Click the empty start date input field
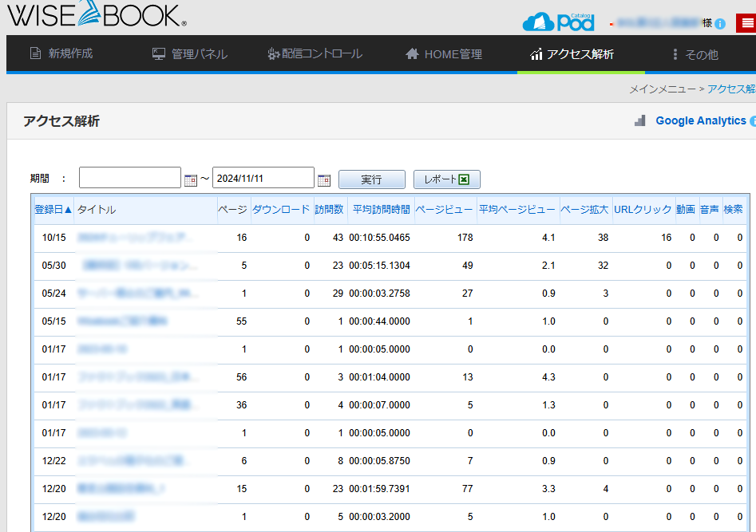The height and width of the screenshot is (532, 756). [x=128, y=177]
